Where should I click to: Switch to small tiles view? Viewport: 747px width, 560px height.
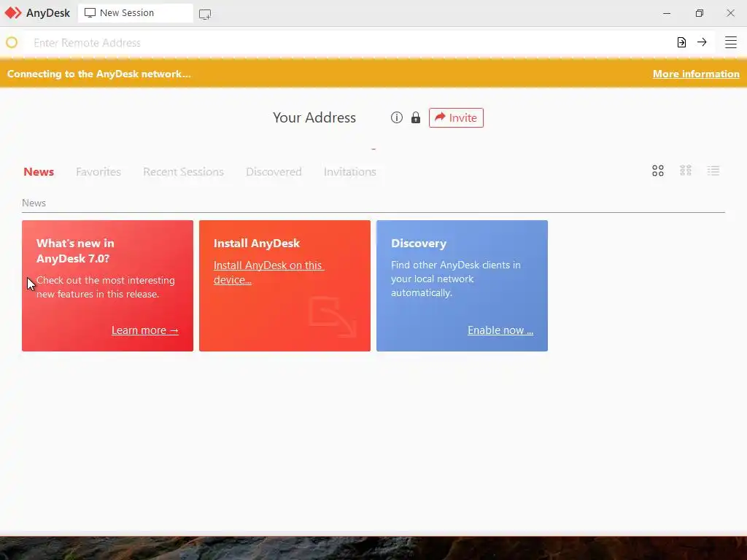(685, 171)
